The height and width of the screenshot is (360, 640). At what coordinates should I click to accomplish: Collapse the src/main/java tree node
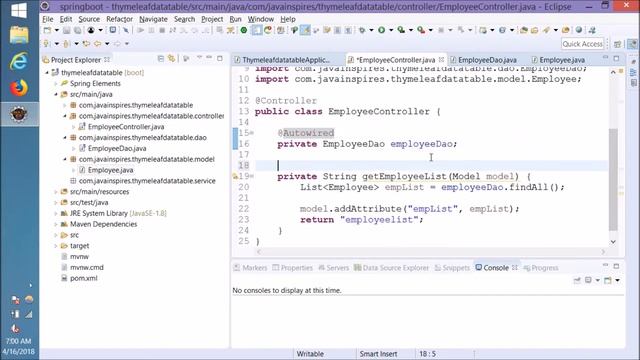point(56,94)
